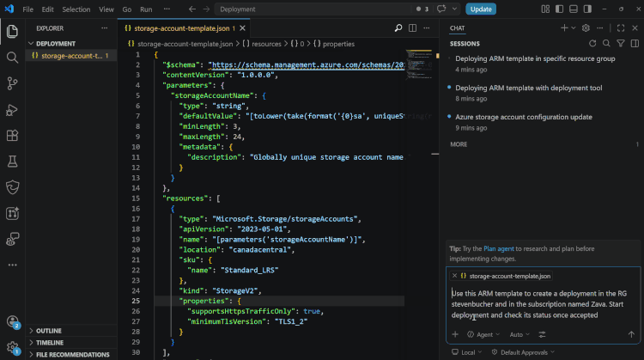The height and width of the screenshot is (360, 644).
Task: Show MORE chat sessions
Action: (x=459, y=144)
